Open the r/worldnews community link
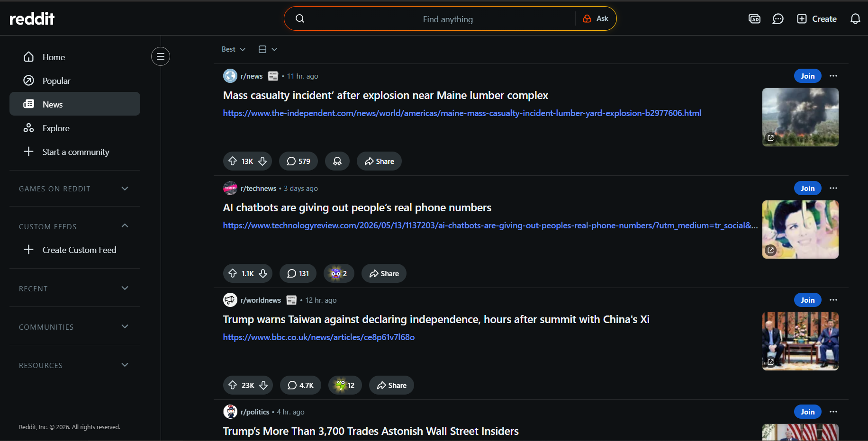This screenshot has height=441, width=868. click(x=261, y=300)
